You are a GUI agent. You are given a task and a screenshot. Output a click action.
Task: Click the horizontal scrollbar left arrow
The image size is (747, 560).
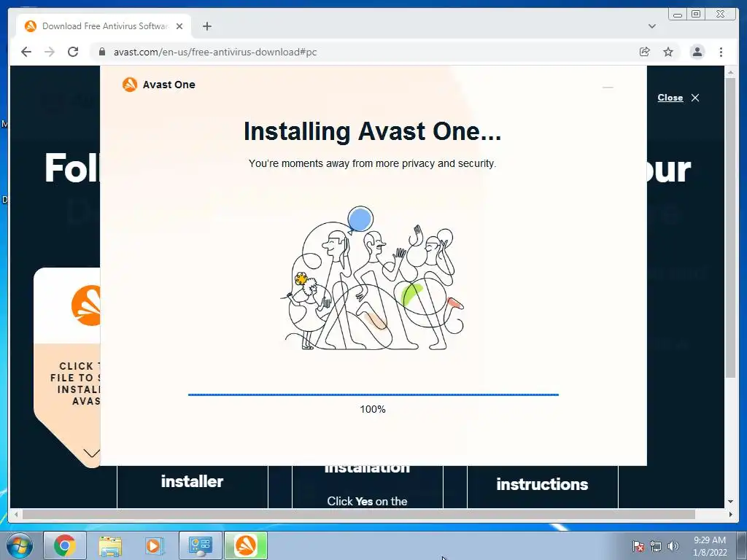16,514
